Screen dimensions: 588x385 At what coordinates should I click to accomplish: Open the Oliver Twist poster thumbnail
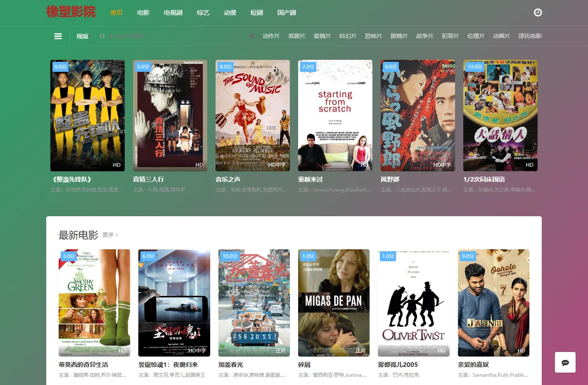coord(414,303)
